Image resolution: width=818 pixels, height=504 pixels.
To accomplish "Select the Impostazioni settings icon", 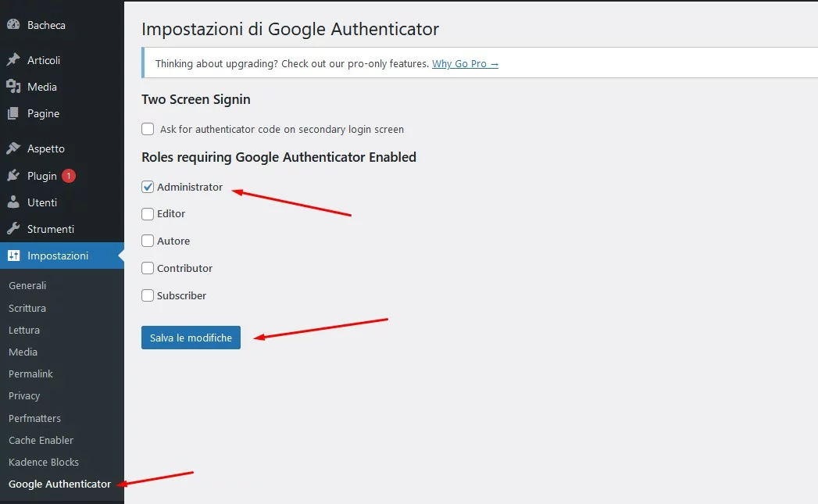I will pyautogui.click(x=13, y=255).
